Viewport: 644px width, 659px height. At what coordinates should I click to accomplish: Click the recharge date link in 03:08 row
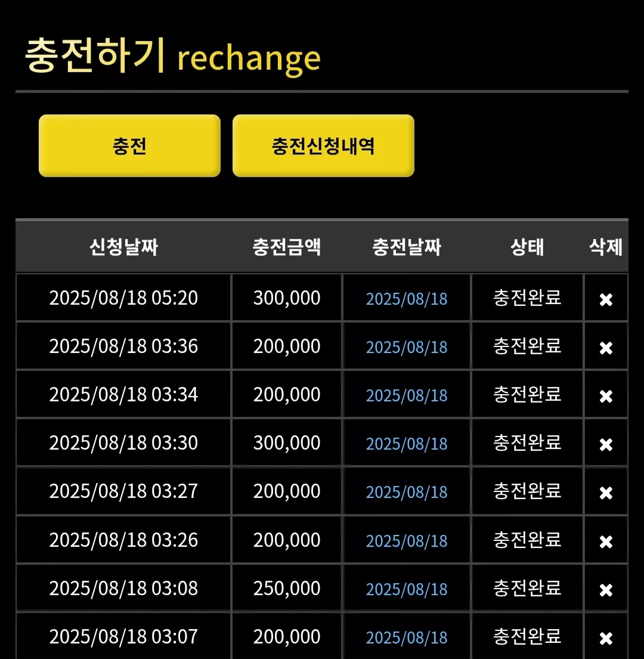[407, 589]
